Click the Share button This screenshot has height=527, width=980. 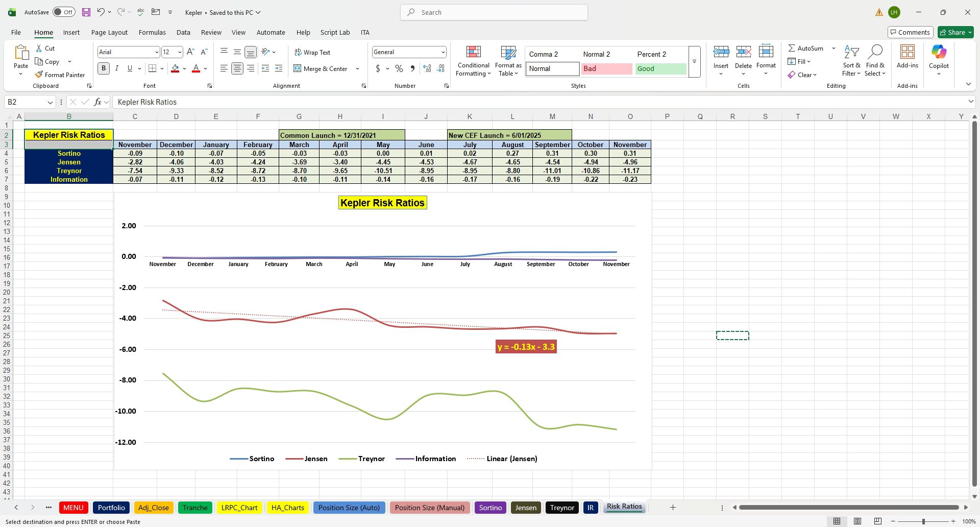[955, 32]
